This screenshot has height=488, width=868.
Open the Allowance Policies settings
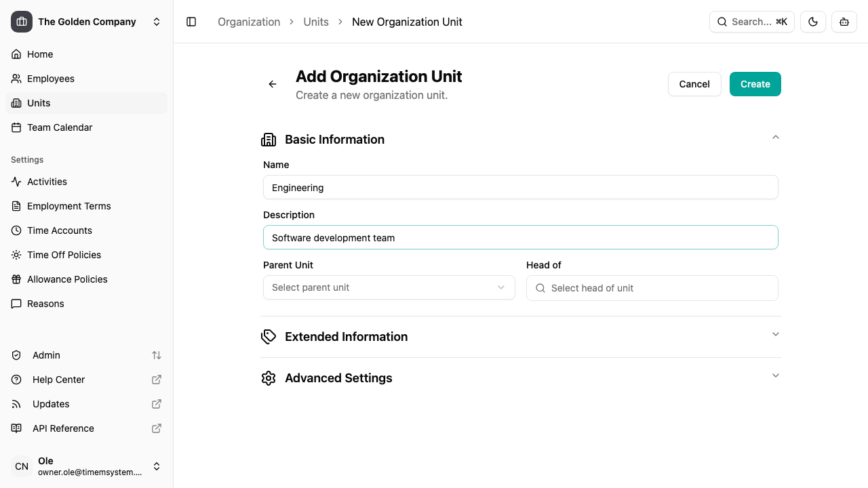click(66, 279)
